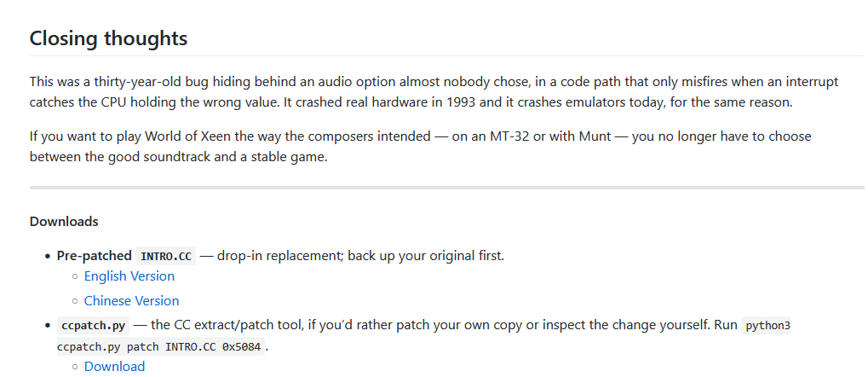Image resolution: width=868 pixels, height=377 pixels.
Task: Click the hollow bullet beside Download
Action: tap(75, 367)
